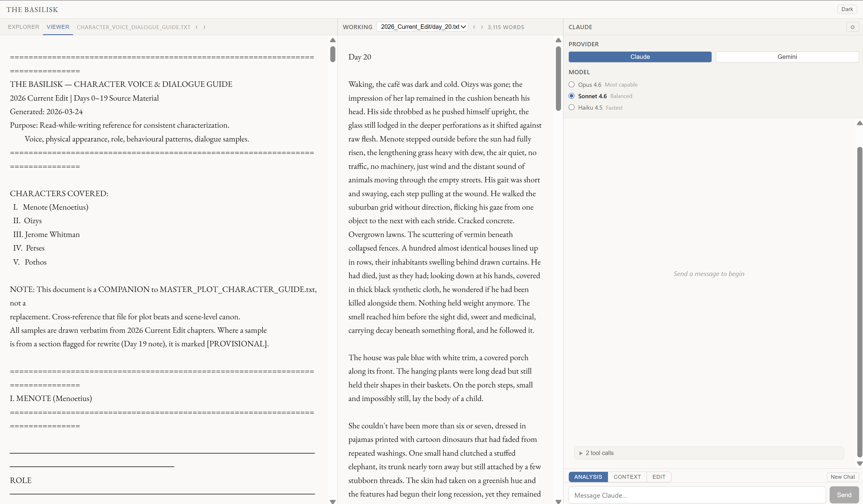Click the WORKING label

click(x=358, y=27)
